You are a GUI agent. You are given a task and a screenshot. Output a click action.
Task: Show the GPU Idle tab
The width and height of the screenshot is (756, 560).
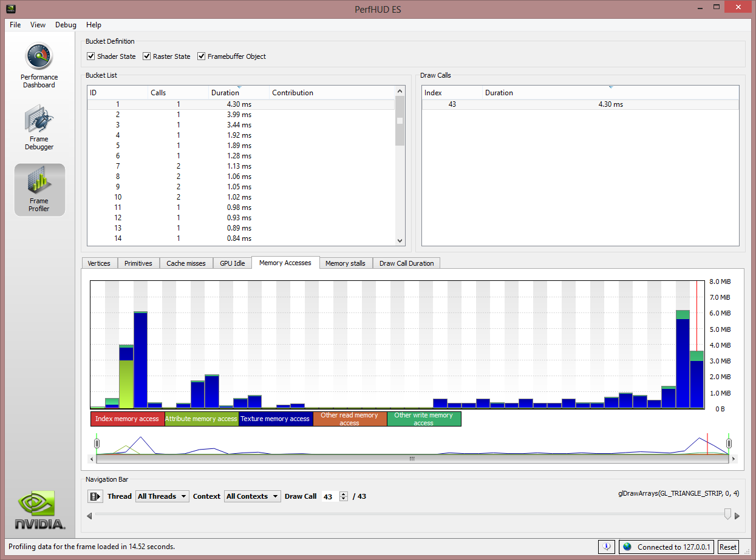tap(233, 263)
